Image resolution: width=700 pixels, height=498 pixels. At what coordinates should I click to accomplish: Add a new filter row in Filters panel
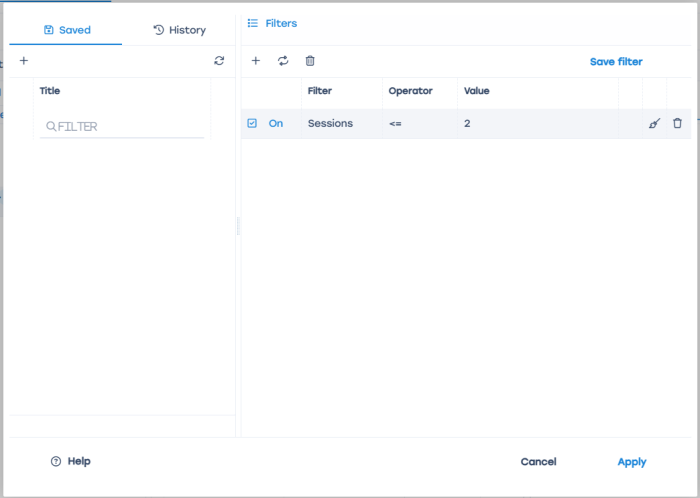(x=255, y=61)
